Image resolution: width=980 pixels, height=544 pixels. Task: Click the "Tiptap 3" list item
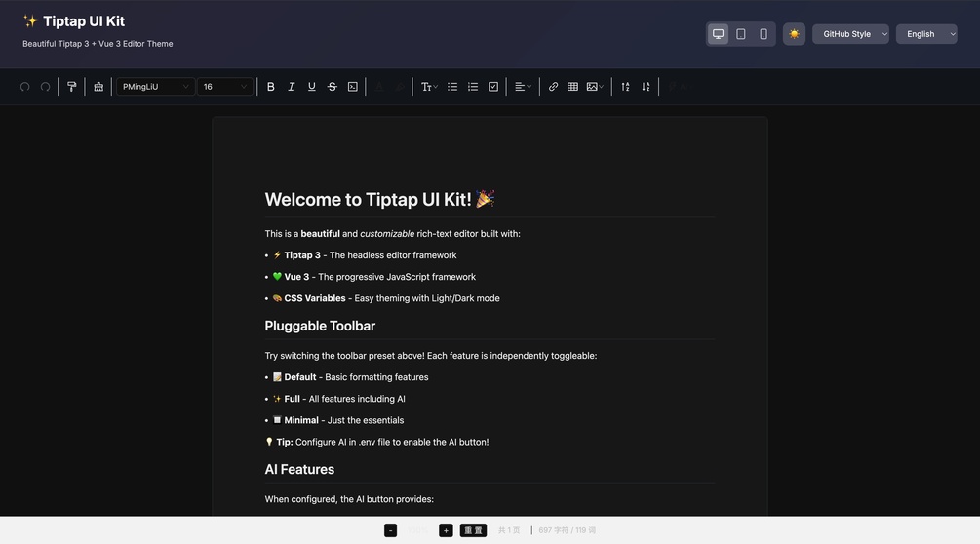365,255
